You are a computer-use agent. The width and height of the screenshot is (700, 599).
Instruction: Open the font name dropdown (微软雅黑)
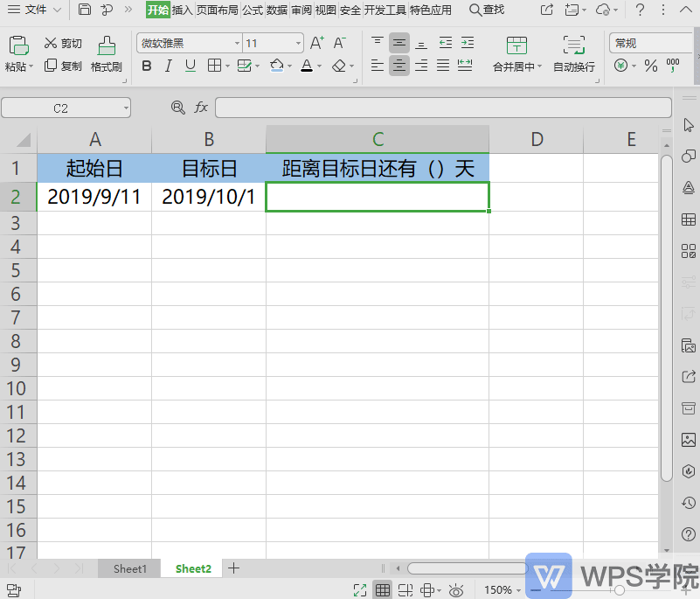(237, 44)
